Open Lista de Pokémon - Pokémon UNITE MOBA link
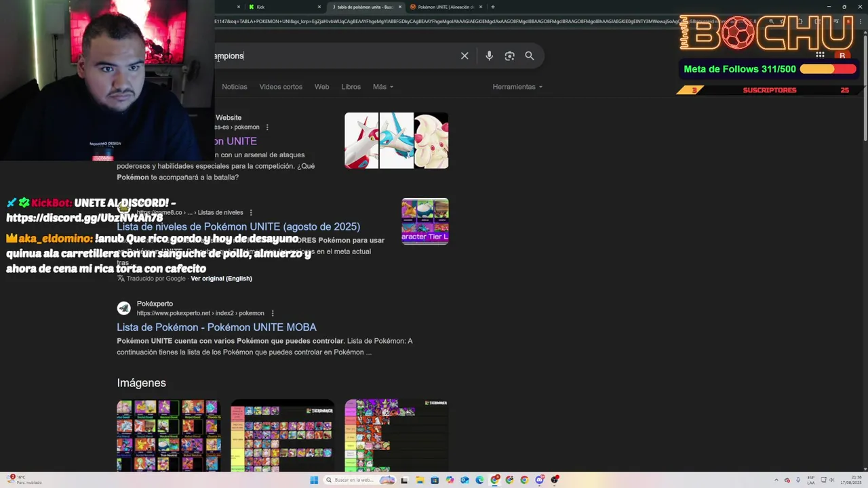Image resolution: width=868 pixels, height=488 pixels. point(216,327)
